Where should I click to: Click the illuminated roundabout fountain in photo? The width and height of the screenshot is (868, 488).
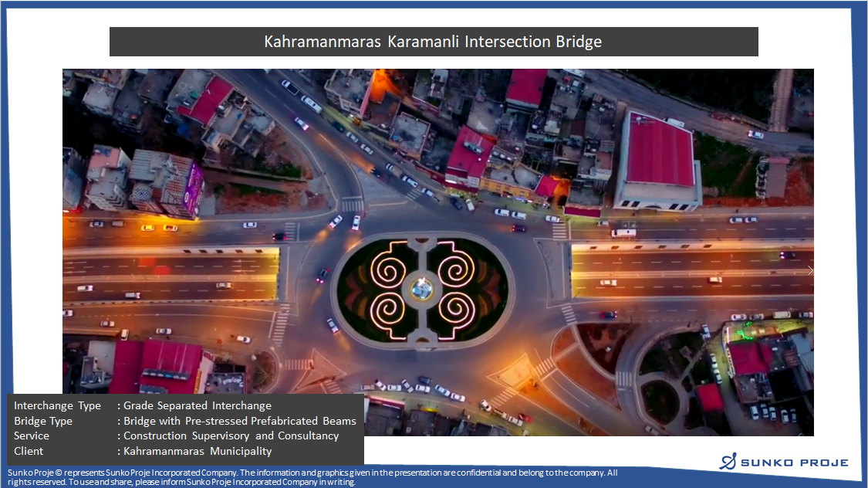[x=421, y=289]
